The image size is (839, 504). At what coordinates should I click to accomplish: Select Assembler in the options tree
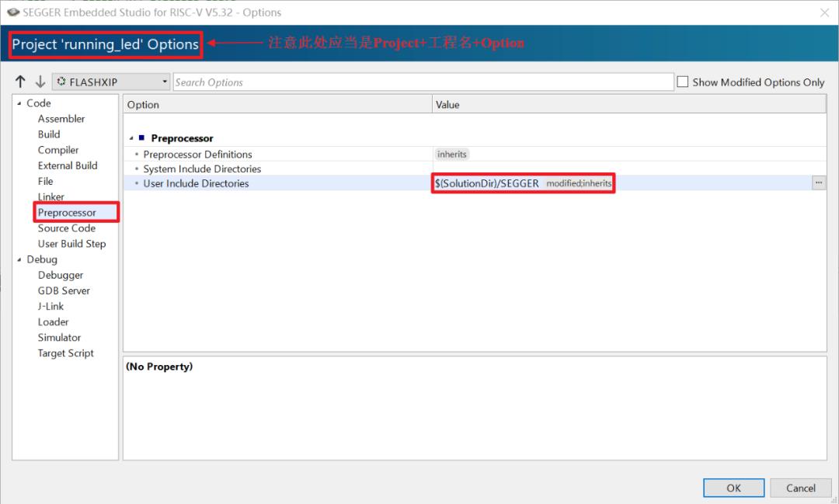click(x=61, y=119)
